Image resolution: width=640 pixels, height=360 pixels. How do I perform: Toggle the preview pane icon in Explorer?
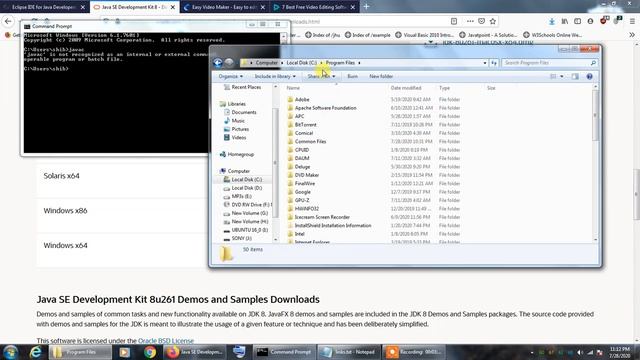(575, 76)
